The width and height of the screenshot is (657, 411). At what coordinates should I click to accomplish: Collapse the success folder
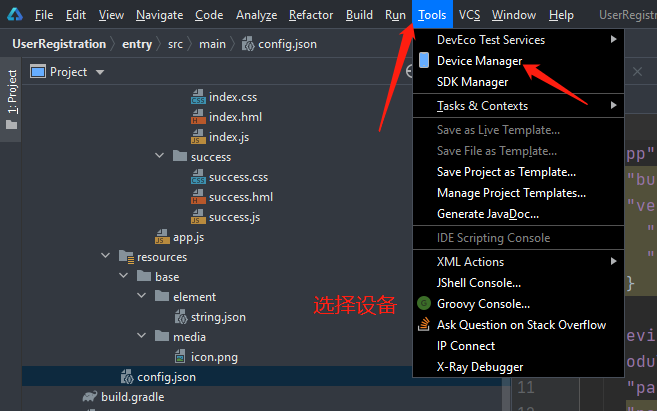(x=161, y=157)
